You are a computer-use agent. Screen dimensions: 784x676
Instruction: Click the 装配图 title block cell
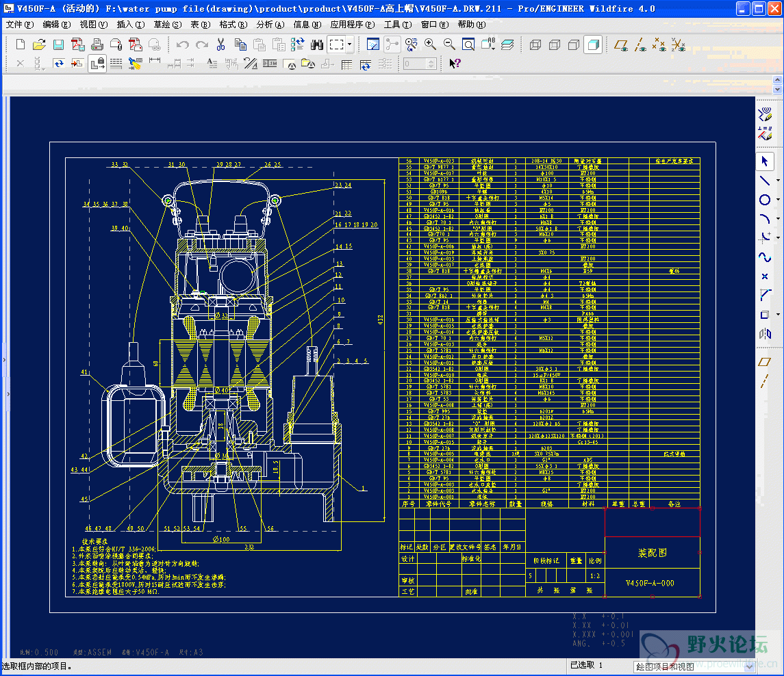click(x=652, y=553)
